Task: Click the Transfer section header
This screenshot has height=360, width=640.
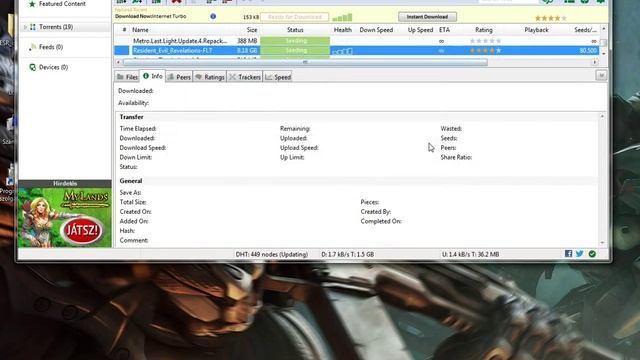Action: point(131,117)
